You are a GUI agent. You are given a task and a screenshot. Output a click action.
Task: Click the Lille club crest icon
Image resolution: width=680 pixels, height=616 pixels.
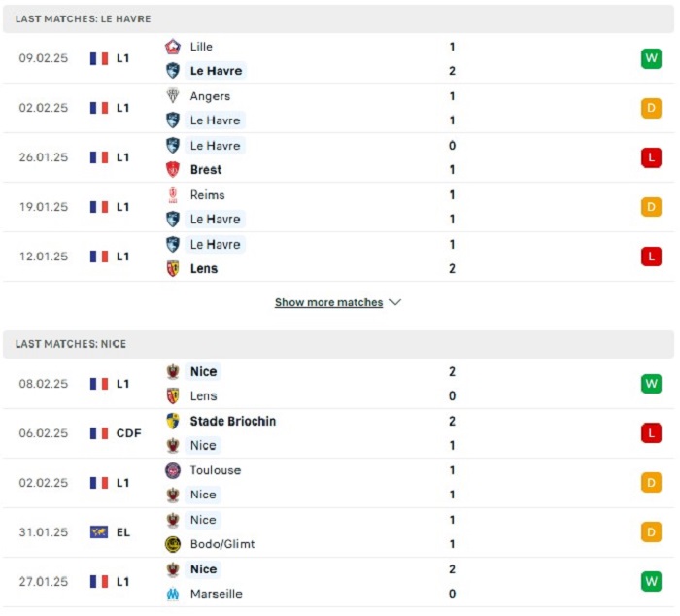pyautogui.click(x=173, y=47)
